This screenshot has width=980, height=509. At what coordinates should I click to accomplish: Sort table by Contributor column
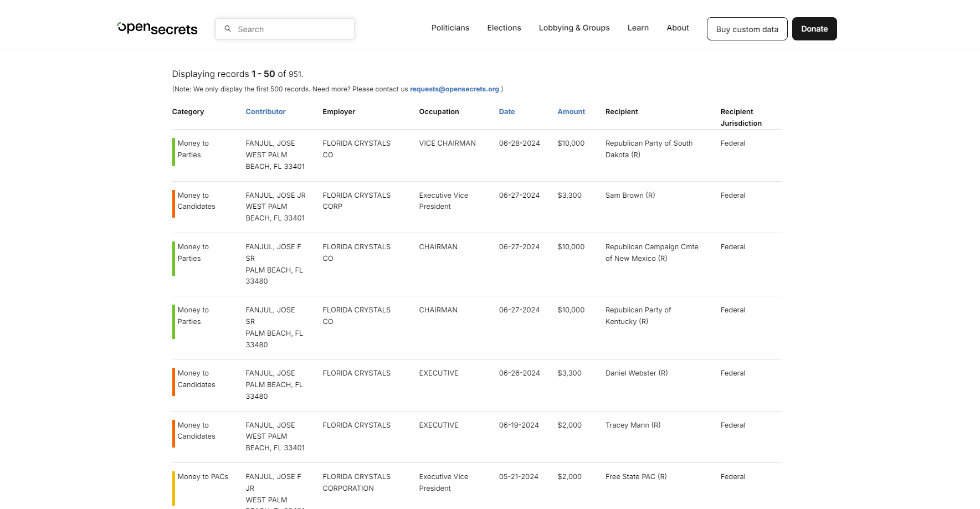[265, 112]
